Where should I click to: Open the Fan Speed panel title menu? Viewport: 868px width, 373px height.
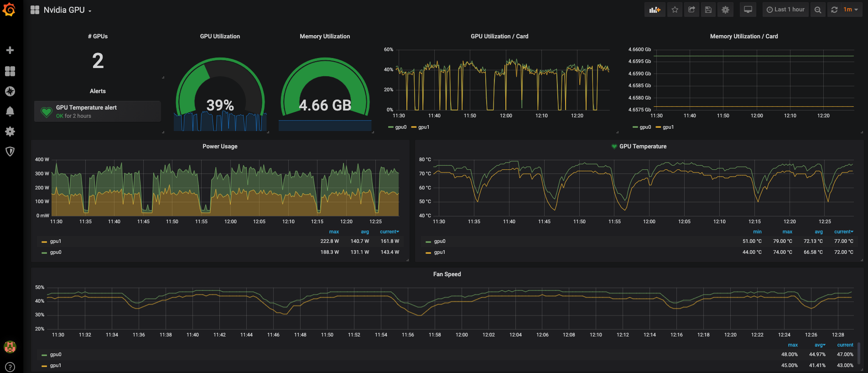(x=447, y=274)
